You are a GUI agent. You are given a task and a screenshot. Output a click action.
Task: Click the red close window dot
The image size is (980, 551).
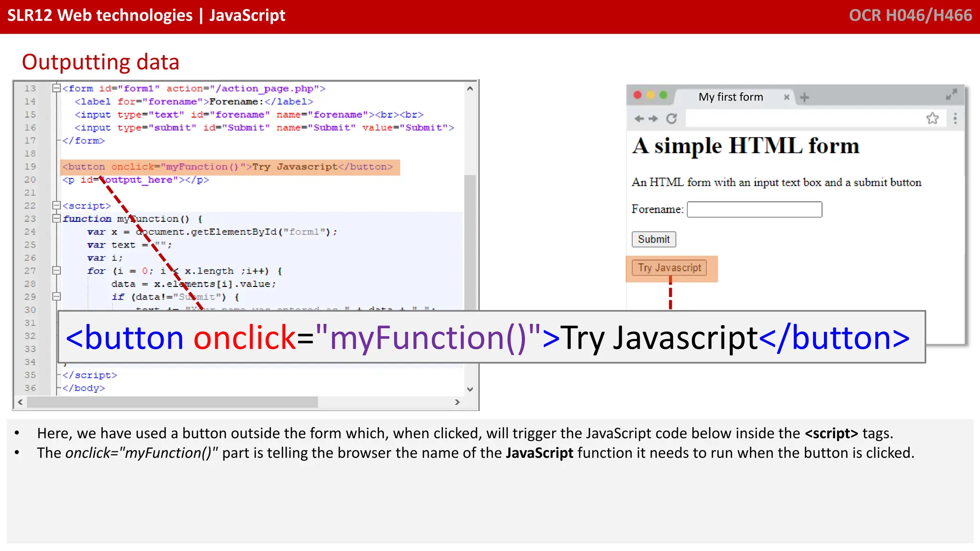point(637,95)
